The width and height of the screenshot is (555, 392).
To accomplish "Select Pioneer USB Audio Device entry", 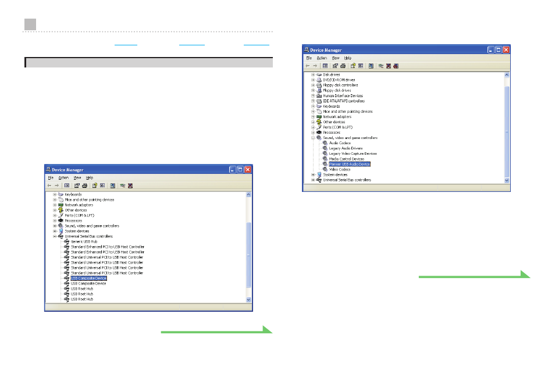I will [350, 164].
